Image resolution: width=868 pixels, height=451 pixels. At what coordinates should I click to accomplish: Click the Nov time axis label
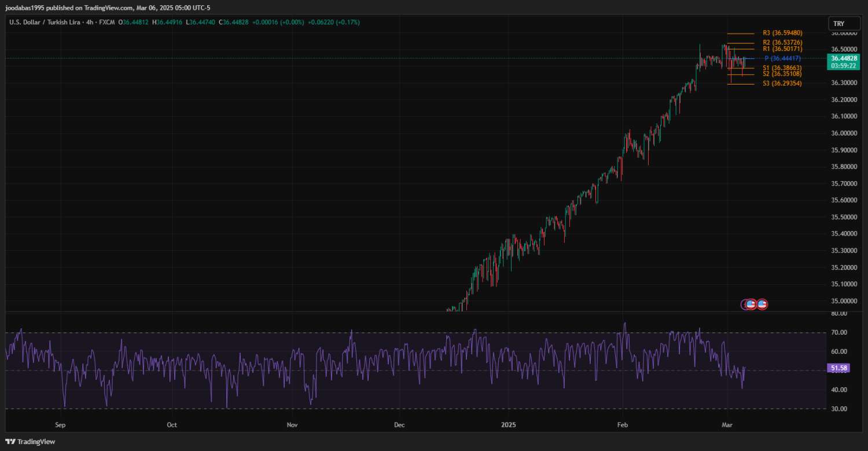(292, 425)
